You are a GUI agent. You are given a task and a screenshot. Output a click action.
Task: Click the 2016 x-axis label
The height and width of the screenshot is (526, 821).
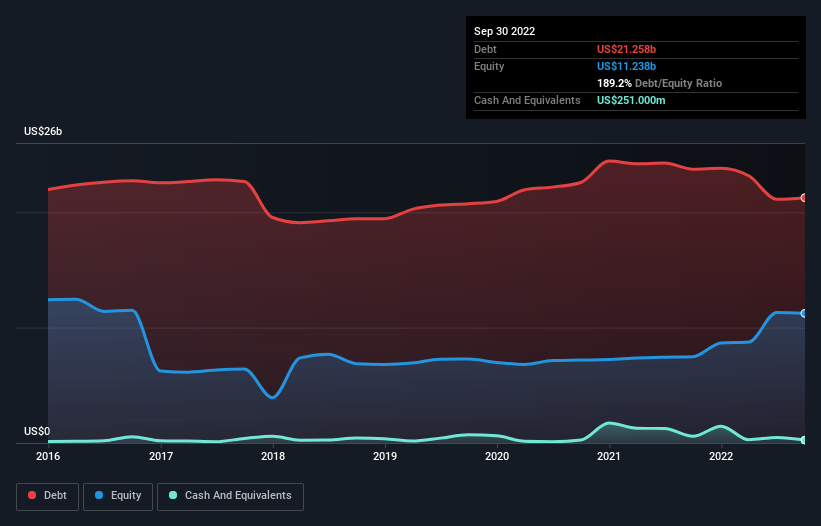(48, 456)
